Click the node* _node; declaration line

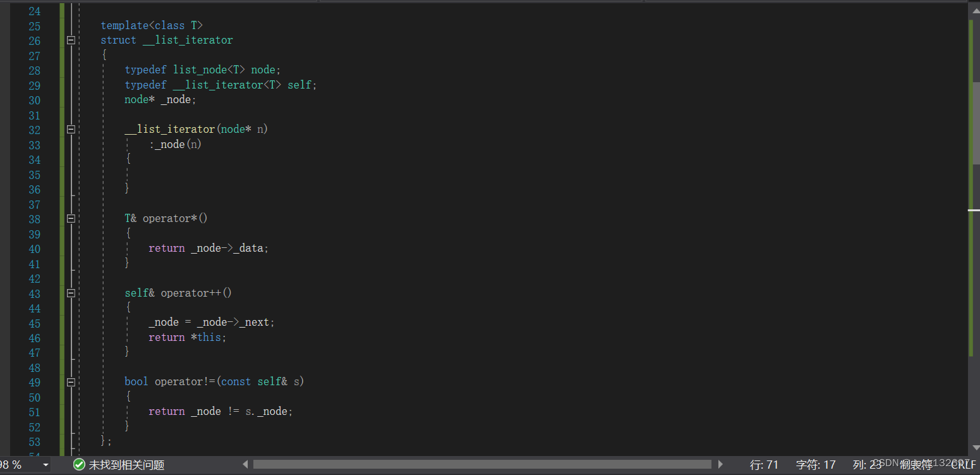pyautogui.click(x=160, y=99)
